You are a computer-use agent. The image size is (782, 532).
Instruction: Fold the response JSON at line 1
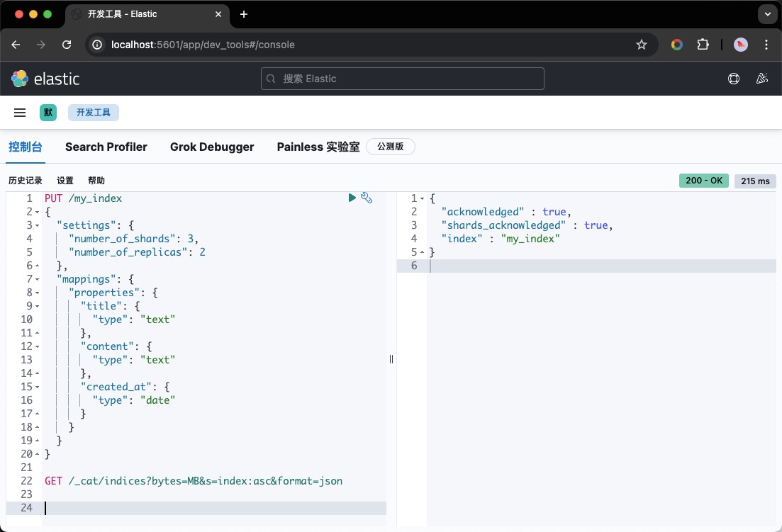422,199
